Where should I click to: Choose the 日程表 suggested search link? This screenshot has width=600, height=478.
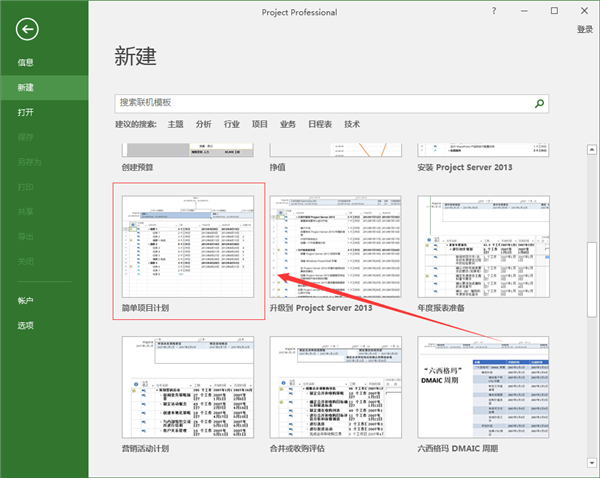[x=320, y=124]
